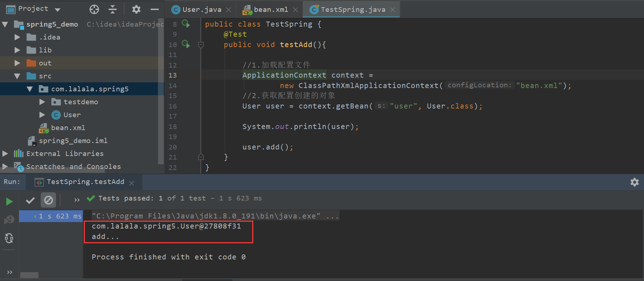Click ClassPathXmlApplicationContext on line 14

(x=368, y=86)
